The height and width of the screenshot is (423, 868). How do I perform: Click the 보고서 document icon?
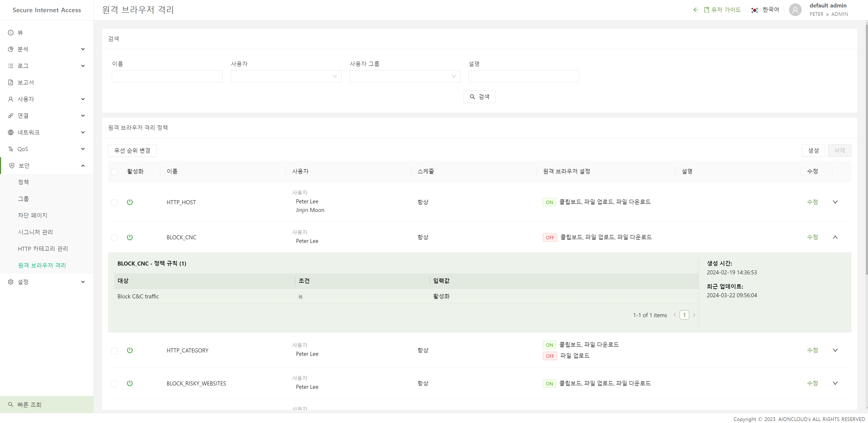(x=11, y=82)
